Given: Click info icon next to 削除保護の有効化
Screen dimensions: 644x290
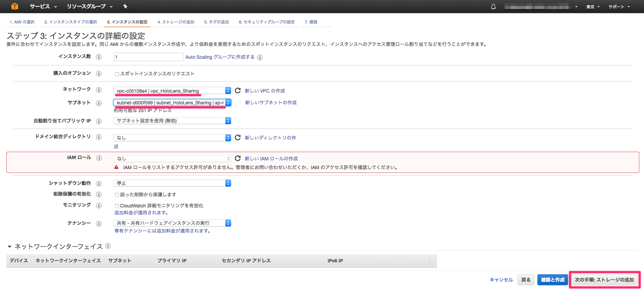Looking at the screenshot, I should point(99,194).
